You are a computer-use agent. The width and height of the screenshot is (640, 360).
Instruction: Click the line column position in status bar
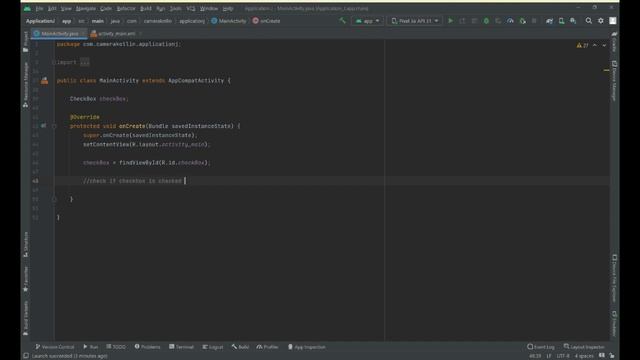[x=535, y=356]
